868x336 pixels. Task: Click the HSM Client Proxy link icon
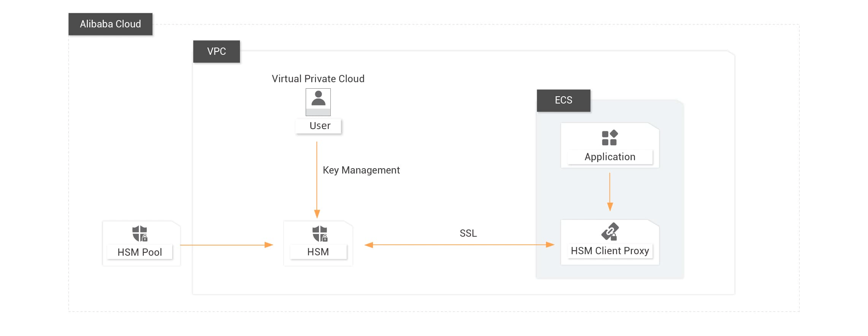click(x=610, y=231)
